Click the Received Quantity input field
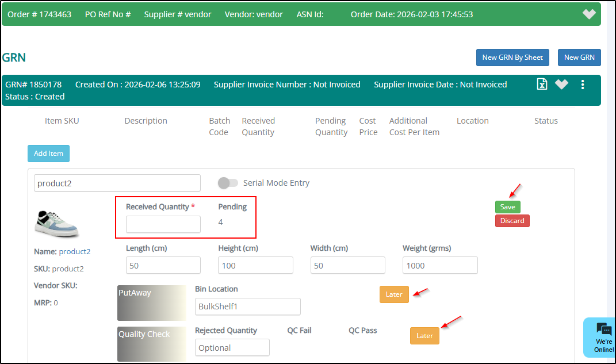Screen dimensions: 616x364 pyautogui.click(x=163, y=224)
